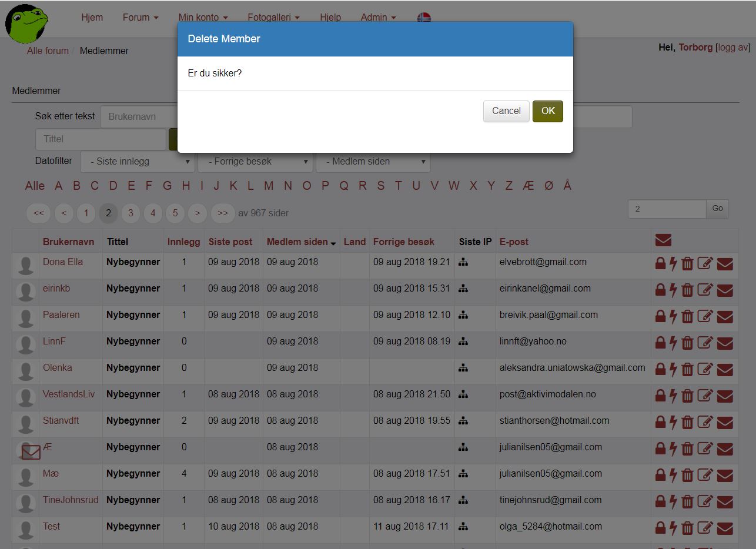Click the lightning bolt icon for Paaleren
The height and width of the screenshot is (549, 756).
[674, 316]
